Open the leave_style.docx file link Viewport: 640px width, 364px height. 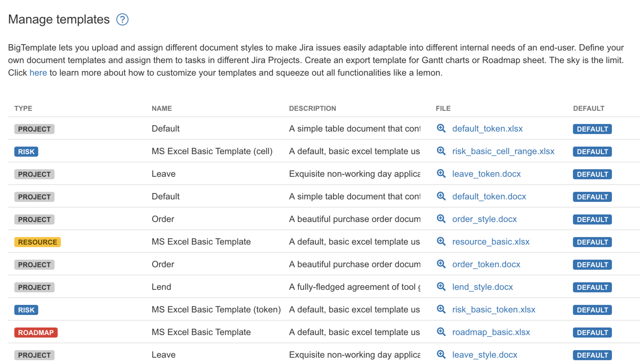point(484,355)
